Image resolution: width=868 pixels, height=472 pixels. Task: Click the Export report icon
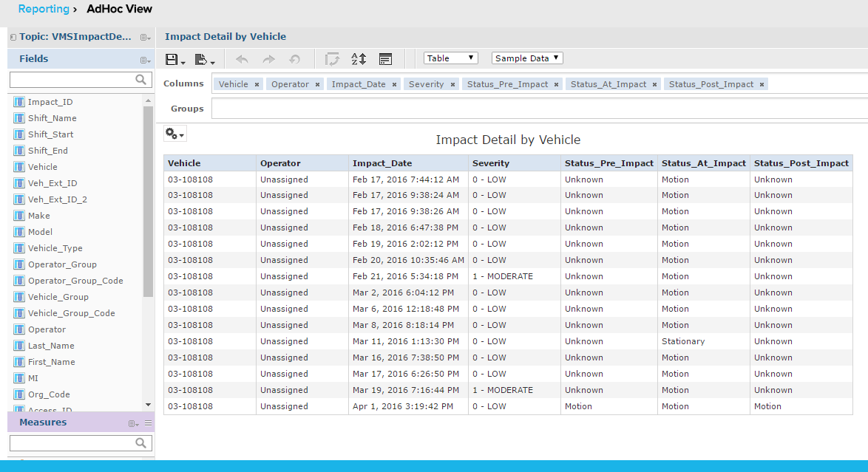pyautogui.click(x=203, y=59)
